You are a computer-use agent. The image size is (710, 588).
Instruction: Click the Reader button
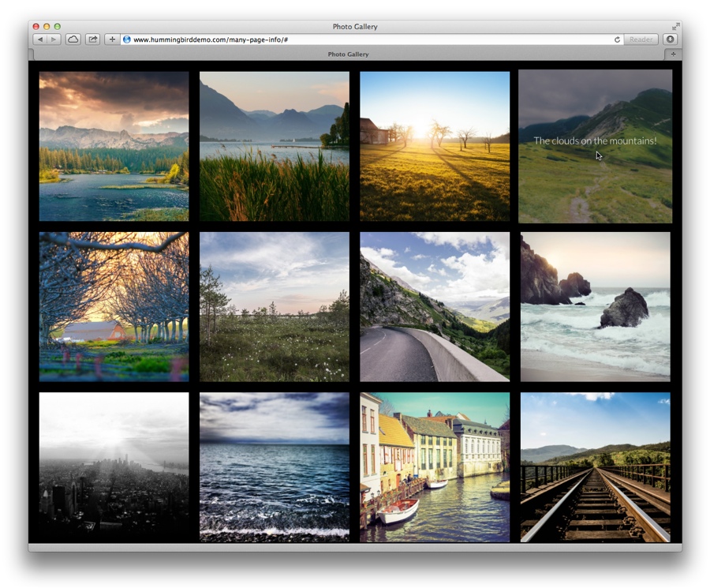point(641,39)
